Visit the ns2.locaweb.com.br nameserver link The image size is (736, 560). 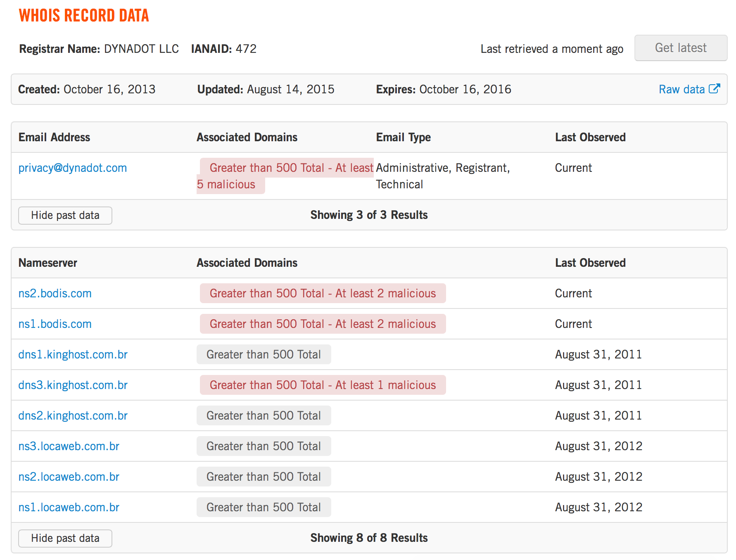coord(69,477)
